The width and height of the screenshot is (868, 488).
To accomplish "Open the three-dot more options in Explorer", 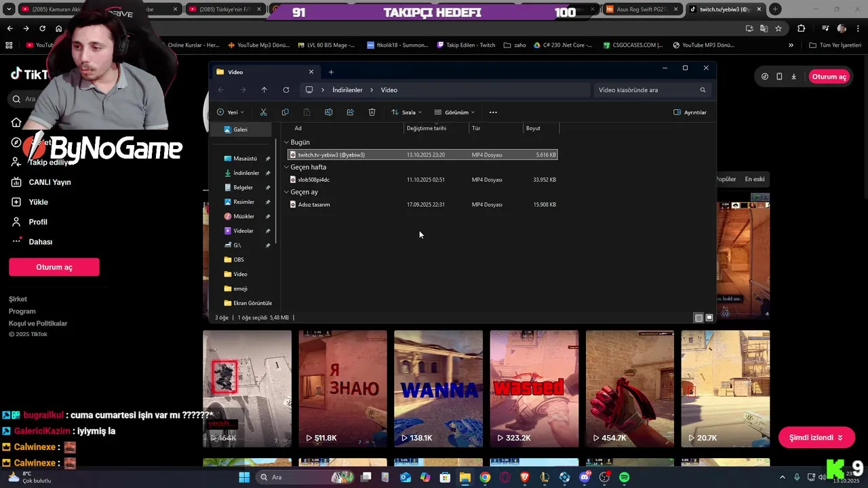I will pyautogui.click(x=493, y=112).
